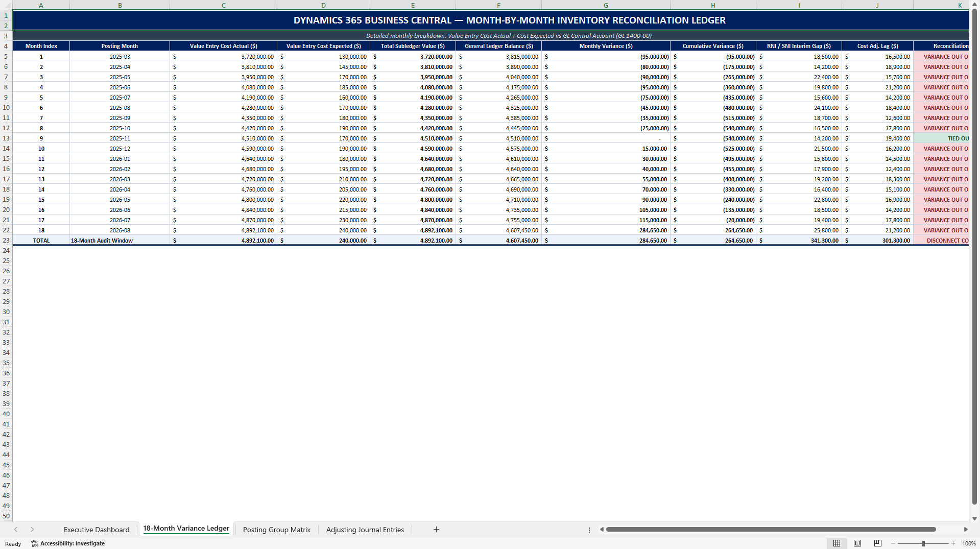This screenshot has height=549, width=980.
Task: Go to the next sheet with the right arrow
Action: coord(32,530)
